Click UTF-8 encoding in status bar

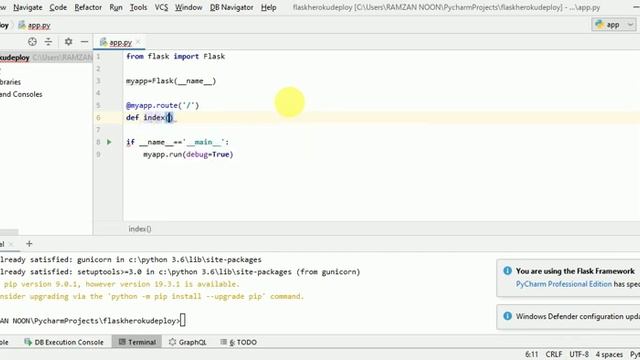(579, 354)
